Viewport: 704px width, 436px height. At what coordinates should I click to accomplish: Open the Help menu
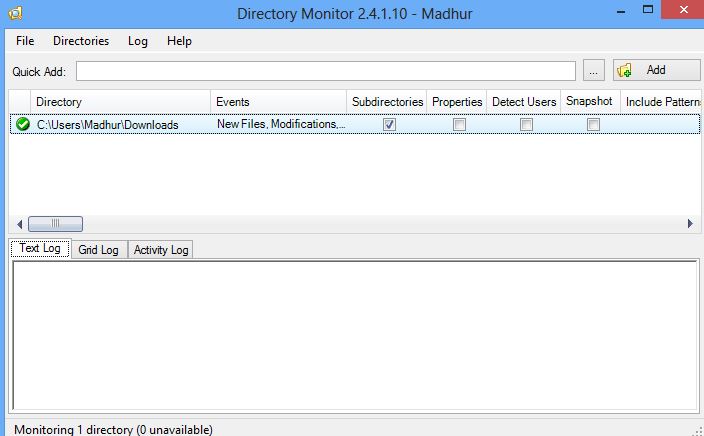(179, 41)
